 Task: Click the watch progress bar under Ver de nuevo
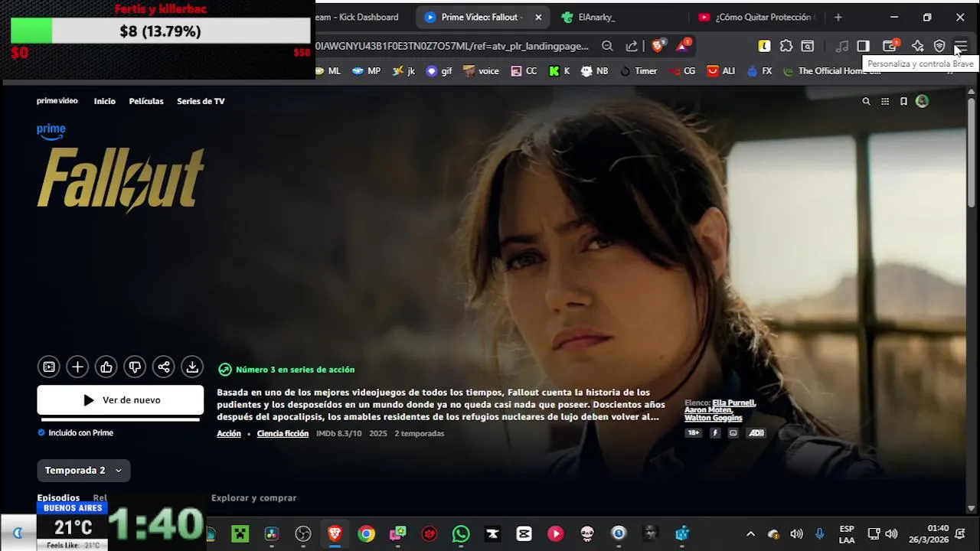[x=120, y=419]
